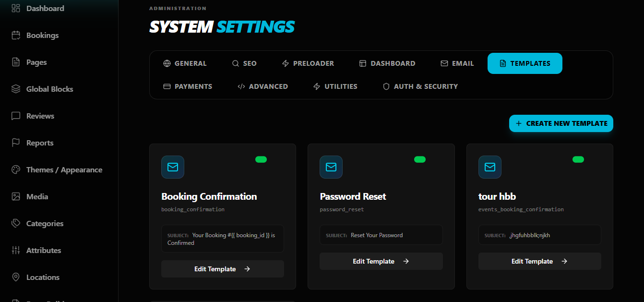
Task: Edit the Password Reset template
Action: 381,261
